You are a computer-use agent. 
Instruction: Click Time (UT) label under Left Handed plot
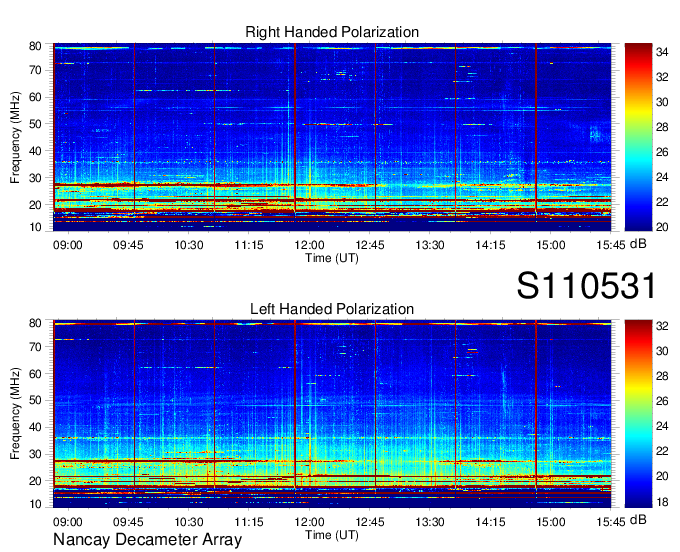coord(332,535)
